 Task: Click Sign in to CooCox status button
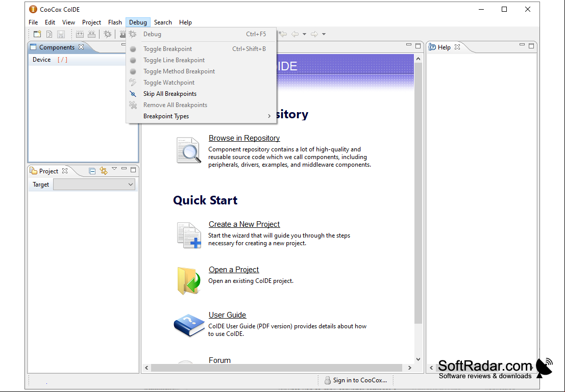(x=356, y=380)
